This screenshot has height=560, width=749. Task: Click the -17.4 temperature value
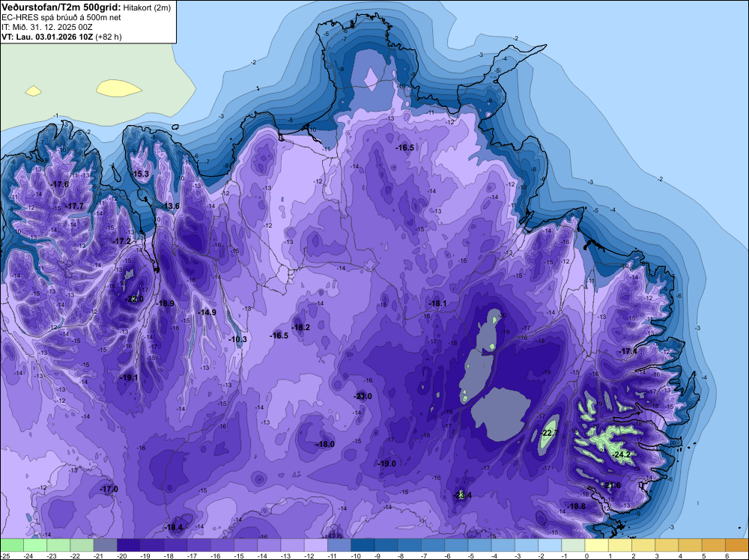coord(628,351)
